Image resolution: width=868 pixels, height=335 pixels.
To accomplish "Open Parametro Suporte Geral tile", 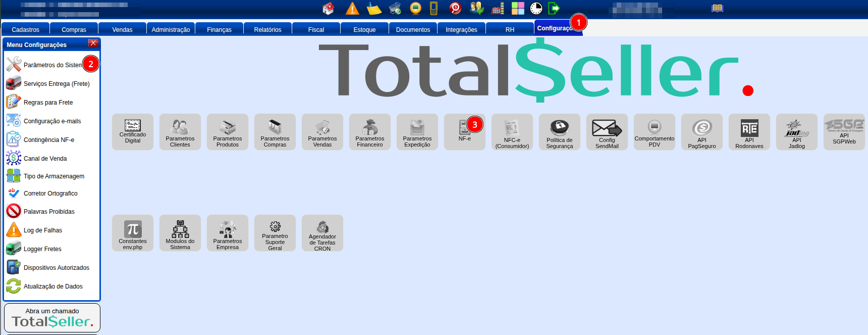I will click(275, 233).
